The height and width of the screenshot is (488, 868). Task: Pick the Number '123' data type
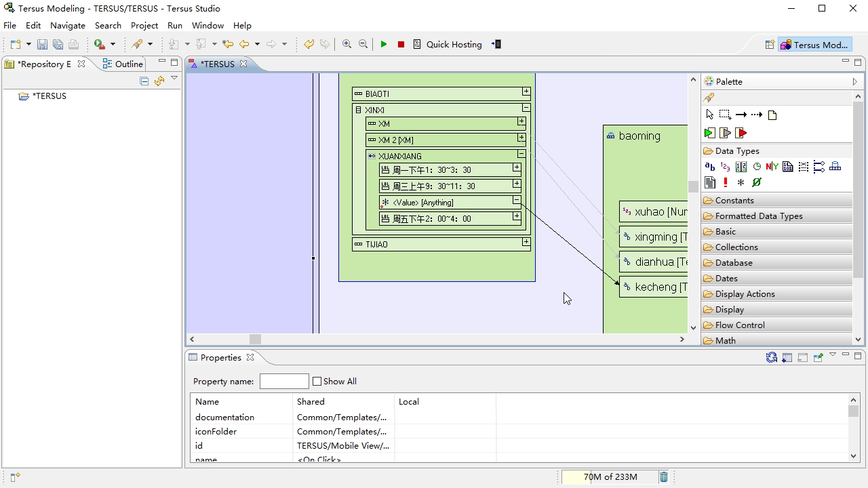click(726, 167)
